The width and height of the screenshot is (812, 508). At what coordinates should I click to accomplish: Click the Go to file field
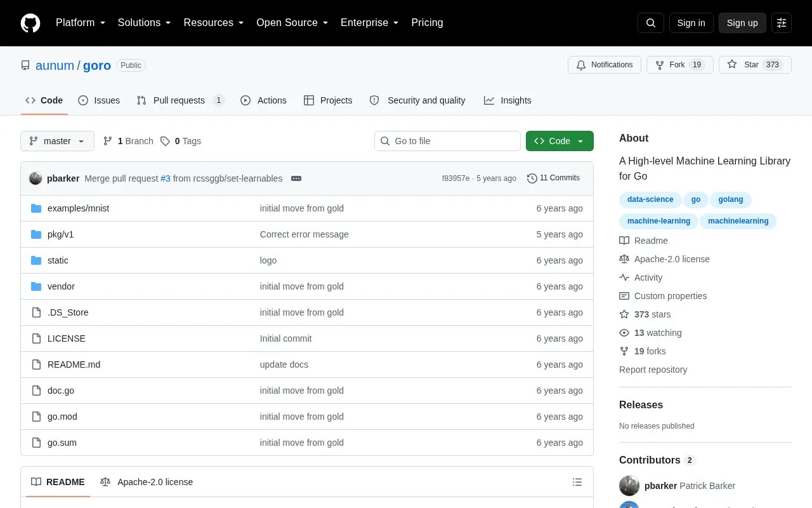[447, 141]
